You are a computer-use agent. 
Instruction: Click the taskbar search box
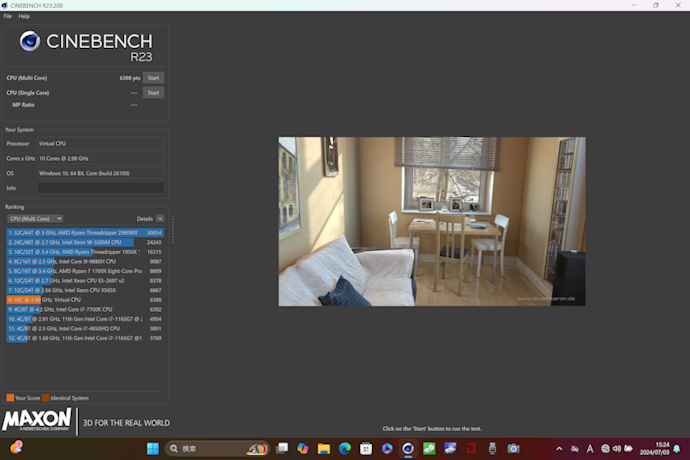(x=218, y=449)
